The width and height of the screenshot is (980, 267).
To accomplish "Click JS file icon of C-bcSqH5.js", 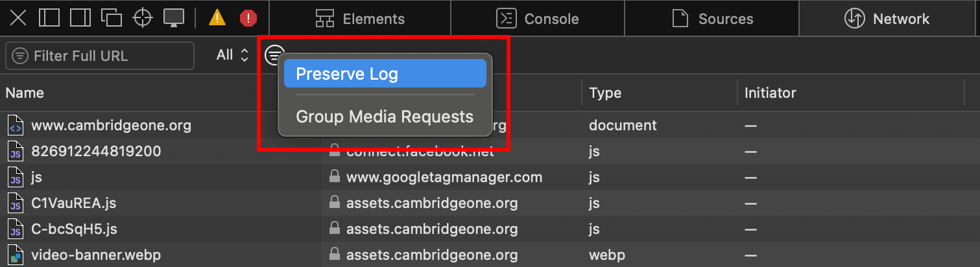I will pyautogui.click(x=16, y=229).
